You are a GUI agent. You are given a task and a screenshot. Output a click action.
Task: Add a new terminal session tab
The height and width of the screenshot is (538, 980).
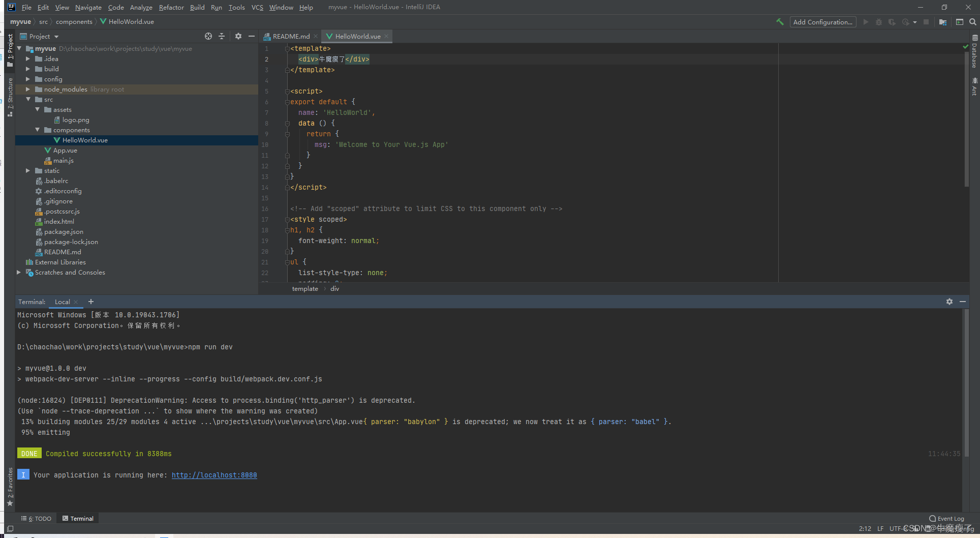pyautogui.click(x=91, y=302)
